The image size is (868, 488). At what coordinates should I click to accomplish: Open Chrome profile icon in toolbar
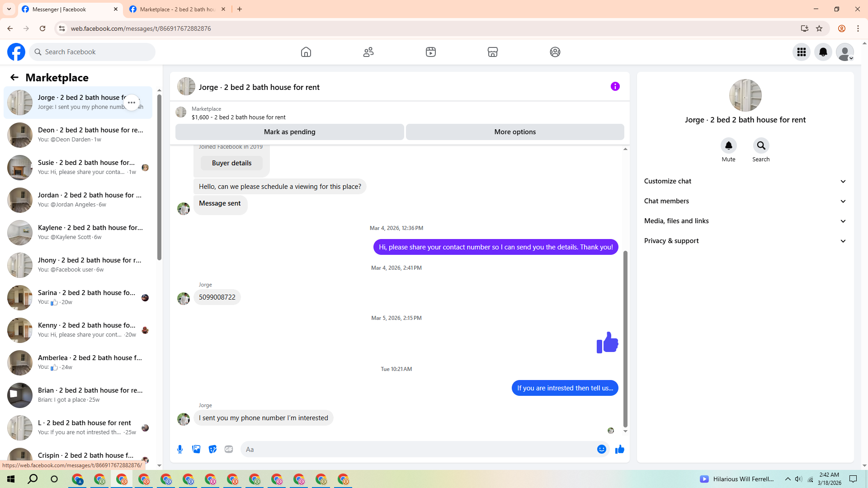(842, 28)
